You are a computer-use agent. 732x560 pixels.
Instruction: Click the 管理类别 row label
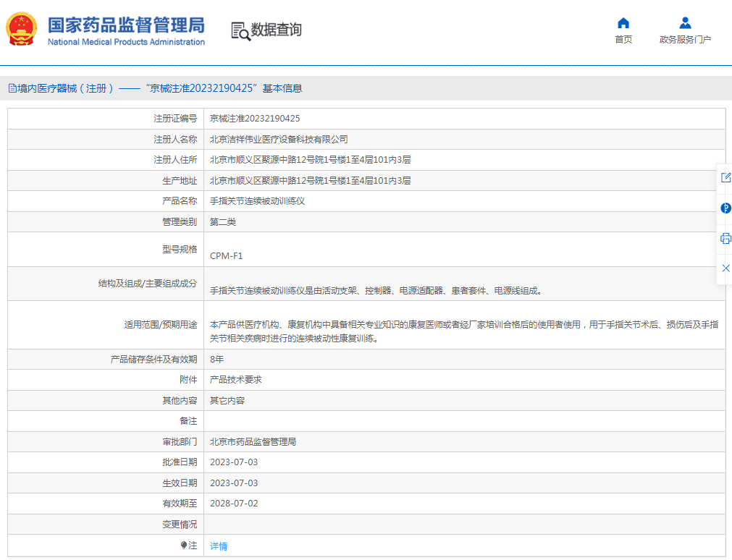coord(180,222)
